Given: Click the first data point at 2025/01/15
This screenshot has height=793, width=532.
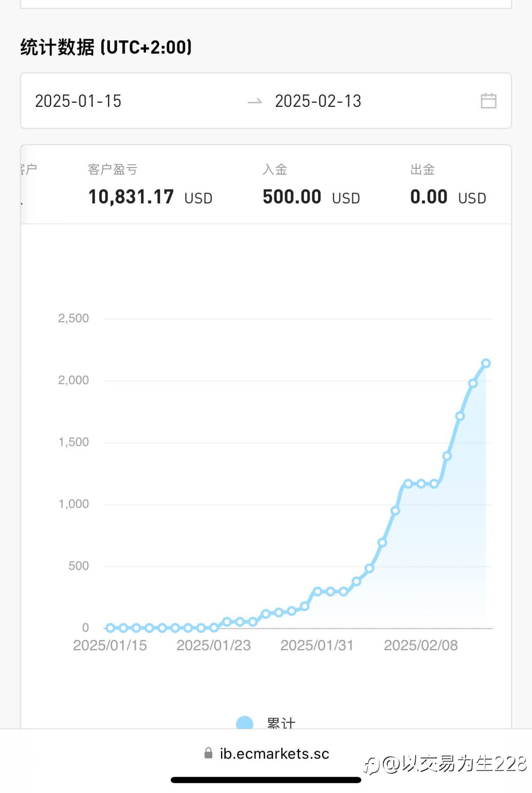Looking at the screenshot, I should (x=110, y=628).
